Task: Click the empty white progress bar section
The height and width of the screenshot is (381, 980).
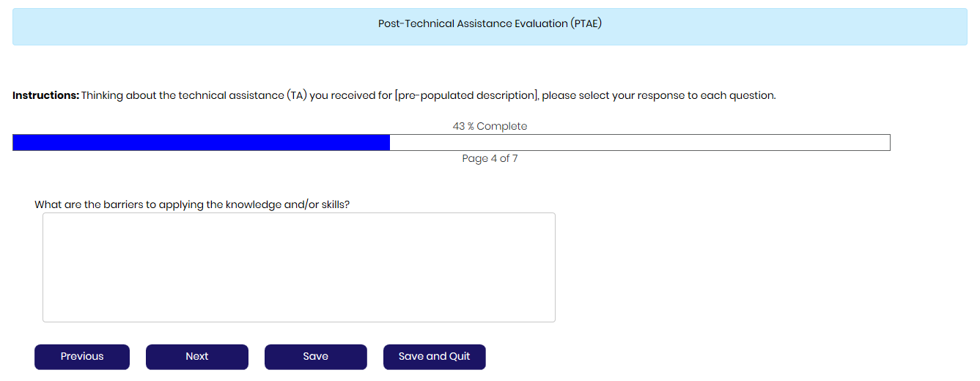Action: tap(639, 143)
